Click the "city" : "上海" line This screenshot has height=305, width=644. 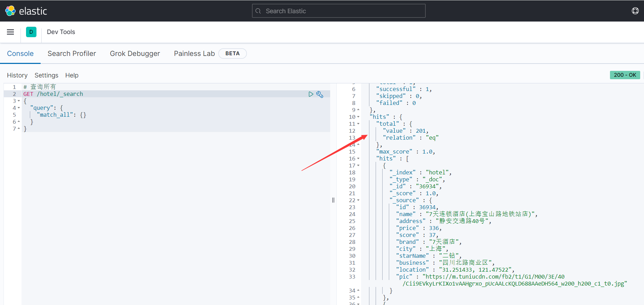(x=422, y=249)
